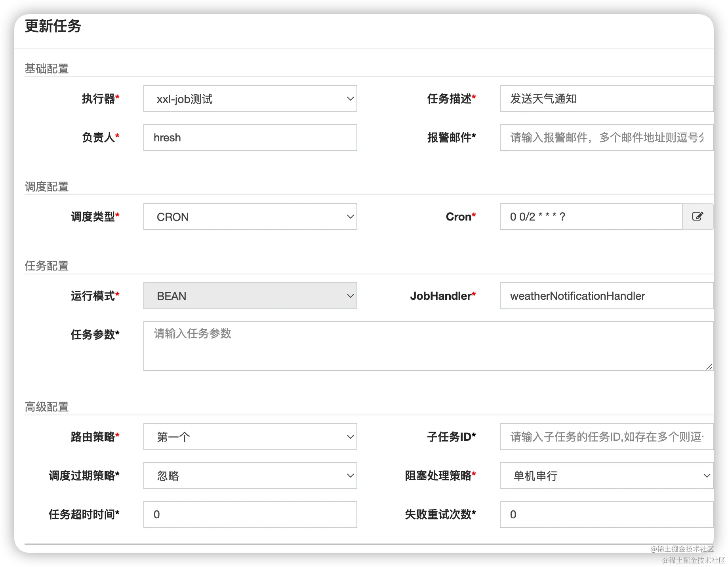The image size is (728, 567).
Task: Click the 任务配置 section heading
Action: (47, 266)
